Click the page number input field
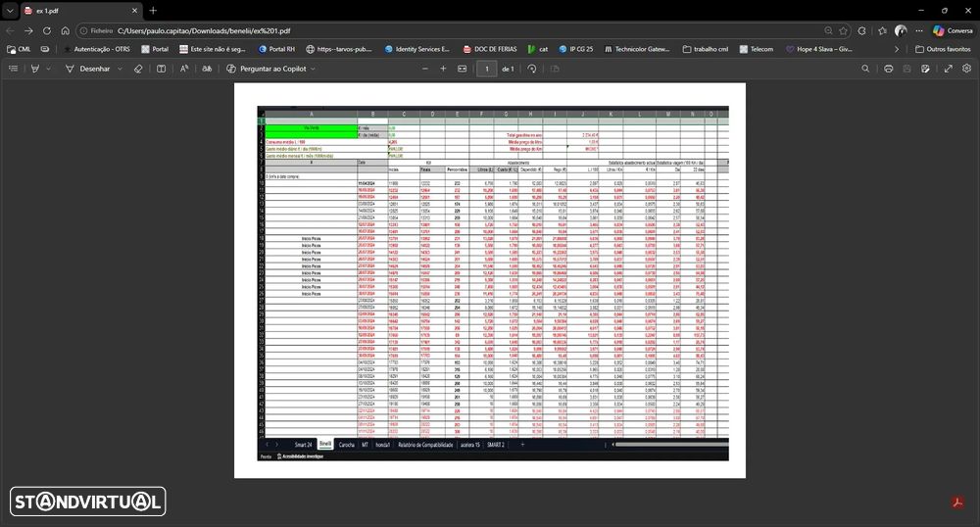The width and height of the screenshot is (980, 527). point(487,69)
